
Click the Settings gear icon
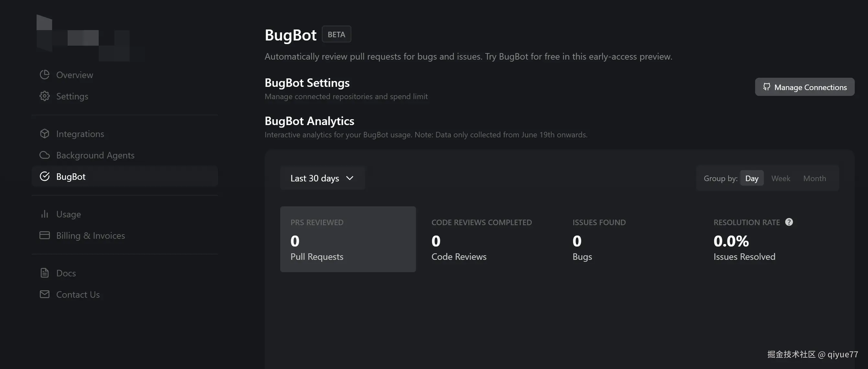click(44, 96)
